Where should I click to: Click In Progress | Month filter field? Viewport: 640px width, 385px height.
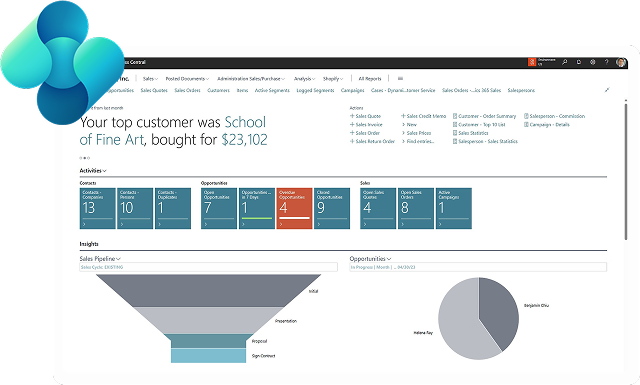(478, 267)
